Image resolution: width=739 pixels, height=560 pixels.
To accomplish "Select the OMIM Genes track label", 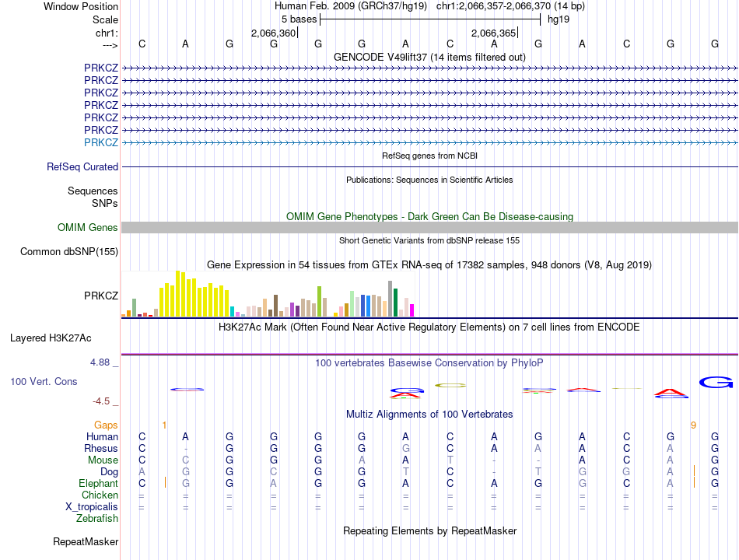I will [88, 227].
